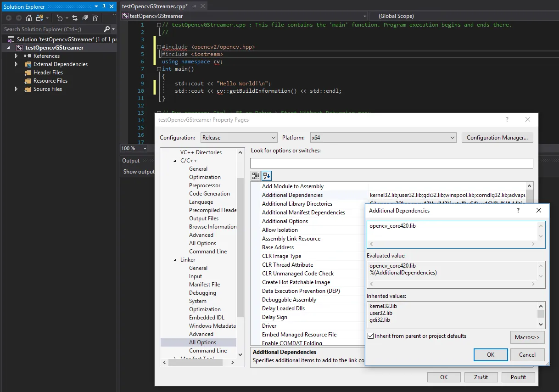The height and width of the screenshot is (392, 559).
Task: Click the Header Files filter folder icon
Action: click(28, 73)
